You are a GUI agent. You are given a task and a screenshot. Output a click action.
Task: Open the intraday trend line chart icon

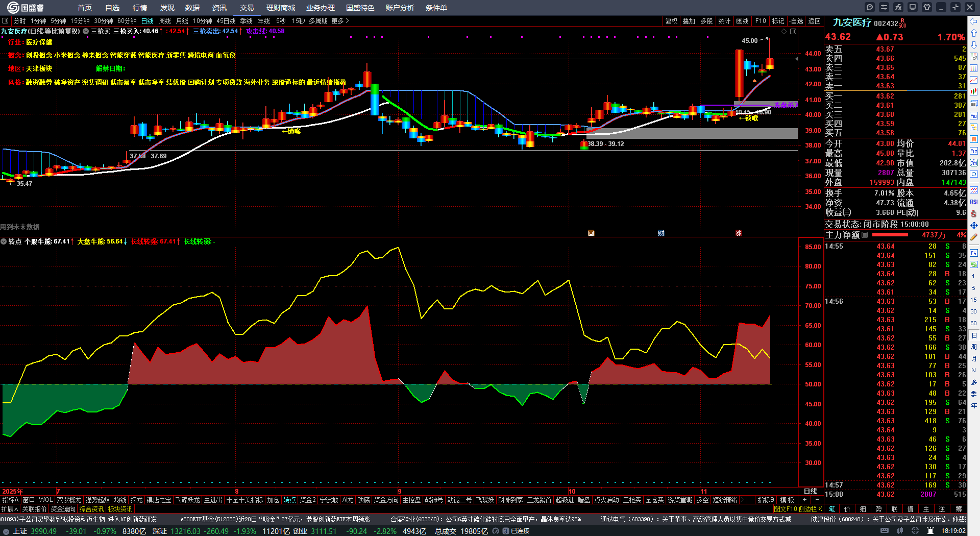click(974, 80)
